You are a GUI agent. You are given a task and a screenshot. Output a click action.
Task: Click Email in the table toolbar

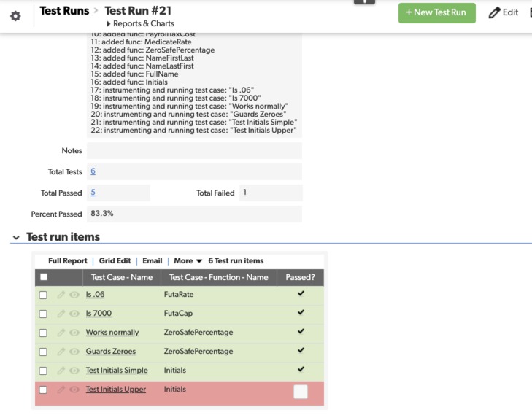click(152, 260)
